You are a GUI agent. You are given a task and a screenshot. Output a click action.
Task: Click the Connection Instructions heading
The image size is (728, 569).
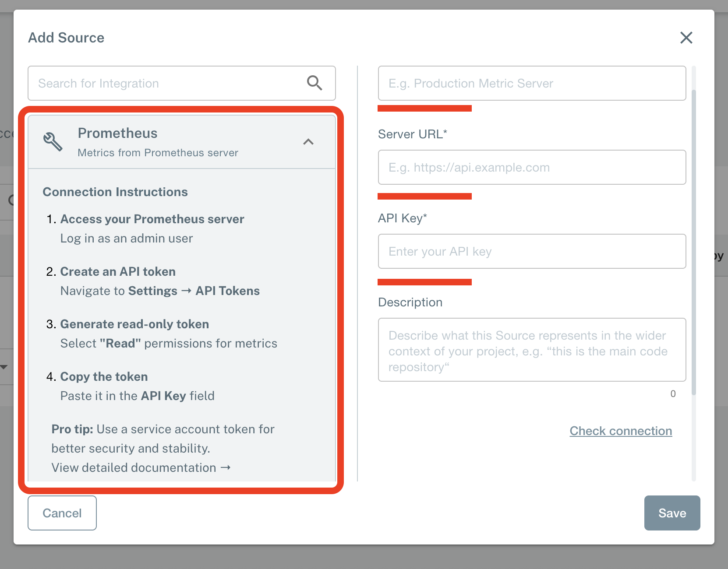pos(115,192)
